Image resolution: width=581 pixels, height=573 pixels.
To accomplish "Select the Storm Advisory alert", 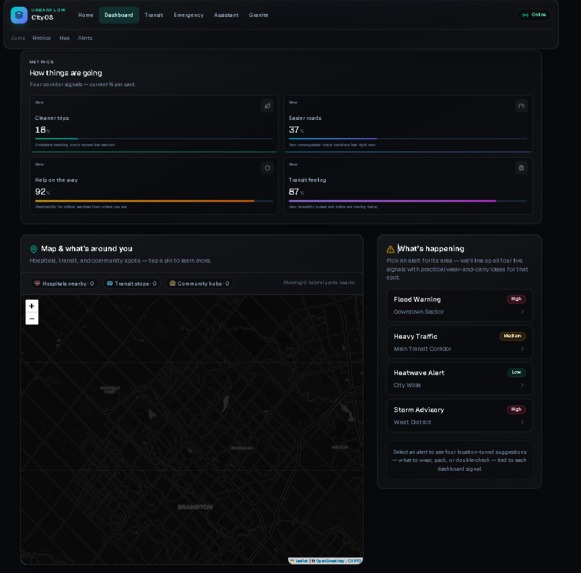I will 459,415.
